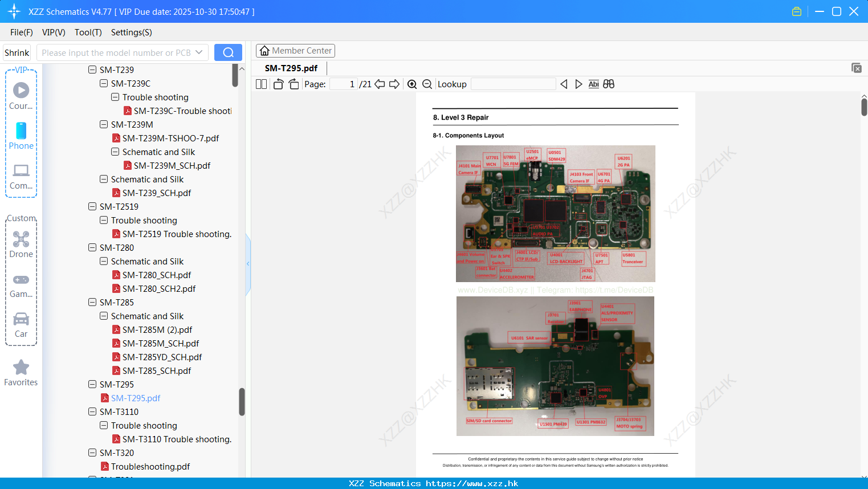Click the blue search button
This screenshot has width=868, height=489.
tap(228, 52)
